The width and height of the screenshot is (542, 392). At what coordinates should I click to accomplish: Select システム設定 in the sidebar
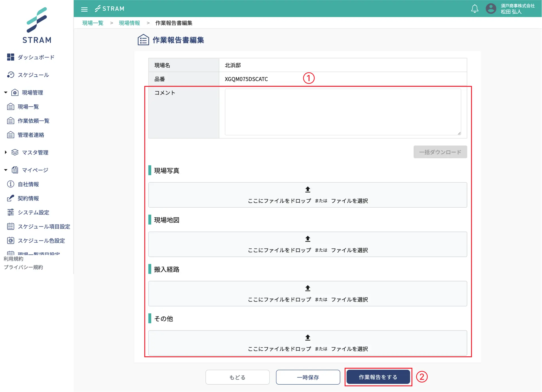tap(33, 212)
